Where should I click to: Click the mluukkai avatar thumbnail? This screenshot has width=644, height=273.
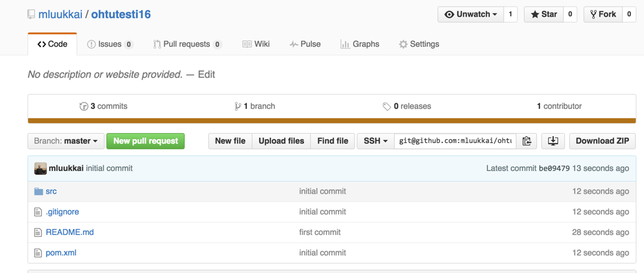pyautogui.click(x=40, y=168)
